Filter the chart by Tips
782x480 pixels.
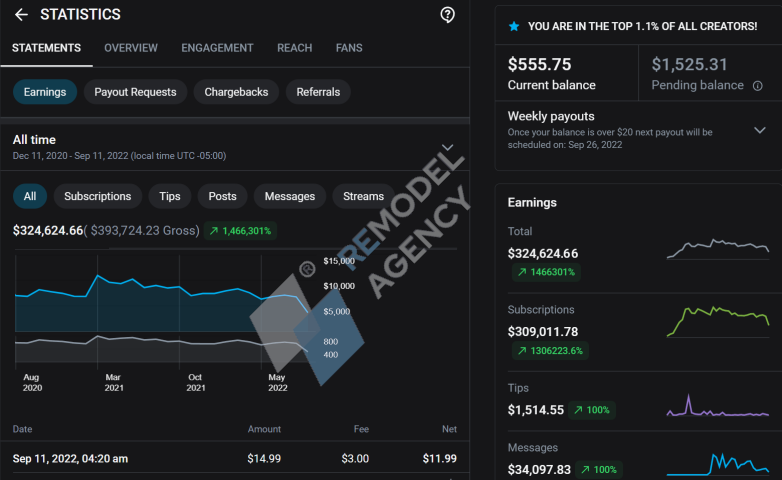(170, 196)
